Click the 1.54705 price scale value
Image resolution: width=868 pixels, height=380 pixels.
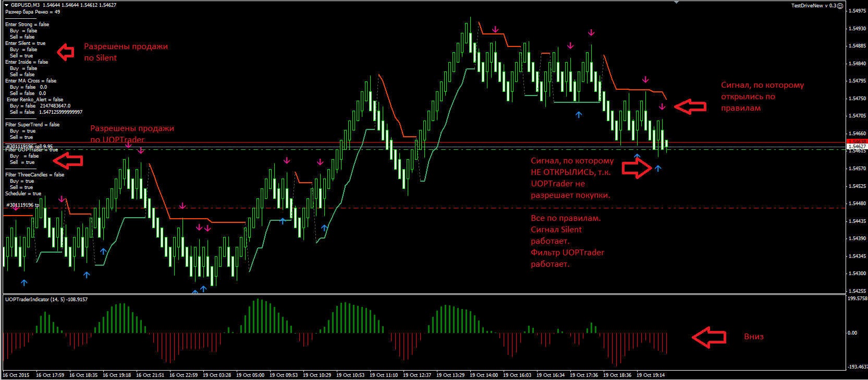[x=858, y=116]
